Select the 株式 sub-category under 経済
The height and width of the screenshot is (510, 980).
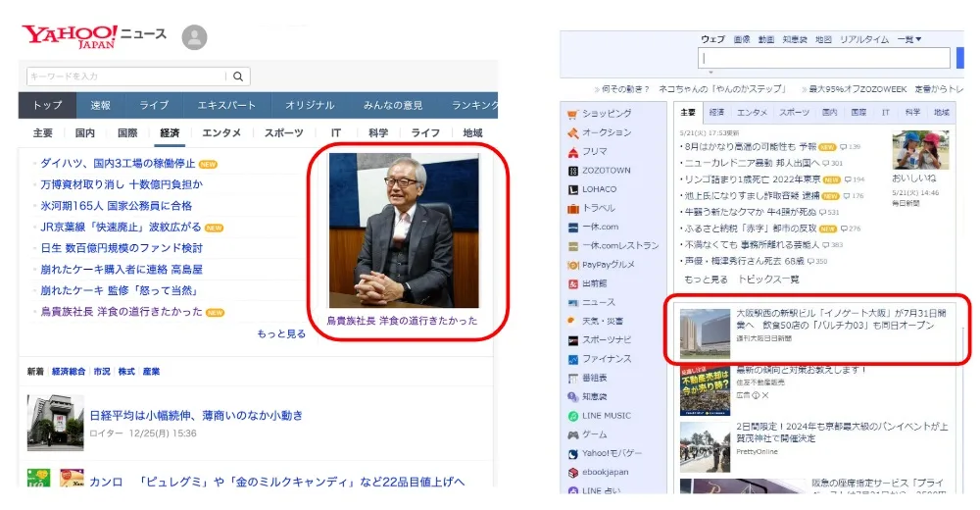(126, 372)
